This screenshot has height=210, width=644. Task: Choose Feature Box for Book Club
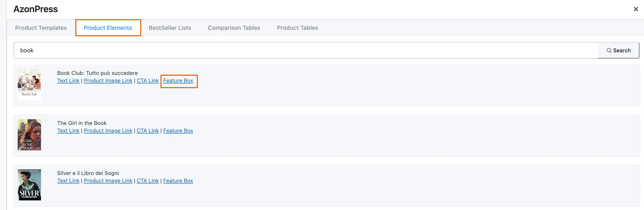178,81
